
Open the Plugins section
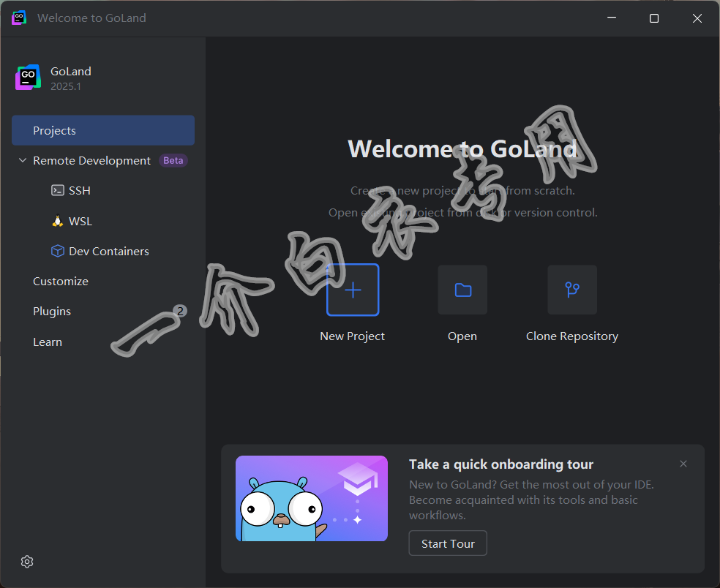(x=52, y=312)
